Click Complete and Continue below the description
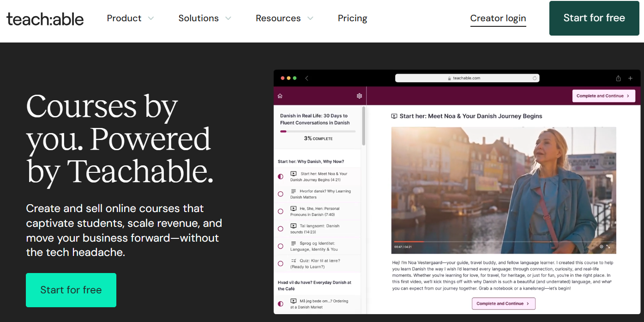The height and width of the screenshot is (322, 644). [504, 304]
